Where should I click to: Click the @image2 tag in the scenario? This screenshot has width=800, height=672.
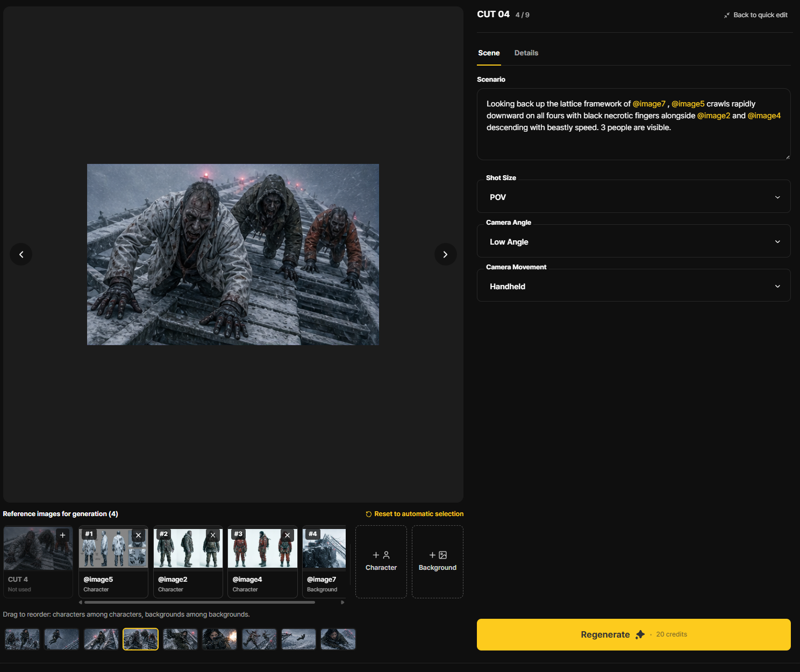pyautogui.click(x=713, y=116)
